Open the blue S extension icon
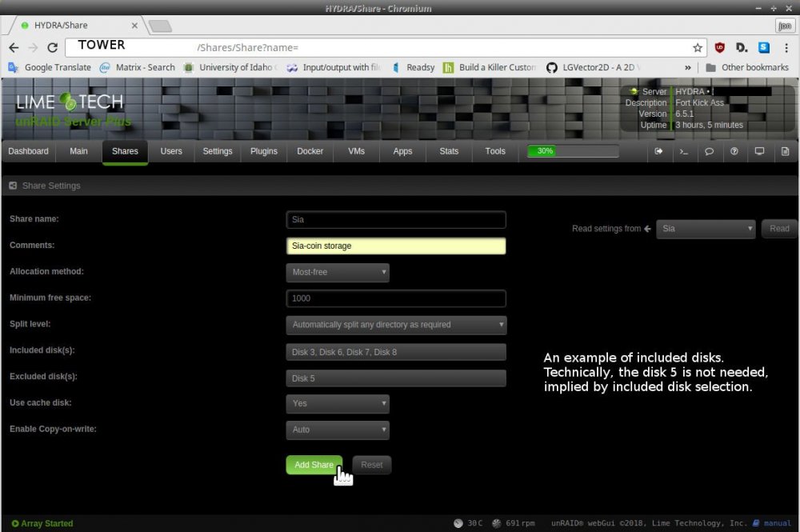Image resolution: width=800 pixels, height=532 pixels. click(764, 47)
